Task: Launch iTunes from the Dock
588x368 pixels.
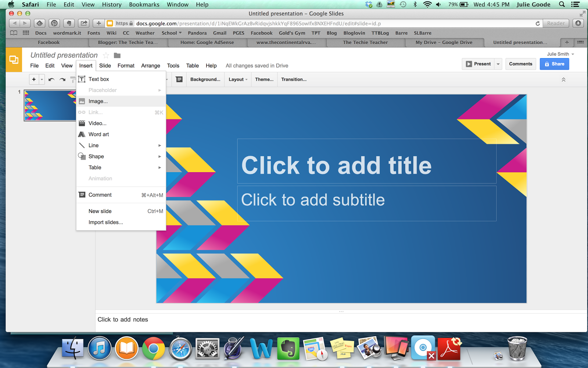Action: coord(100,348)
